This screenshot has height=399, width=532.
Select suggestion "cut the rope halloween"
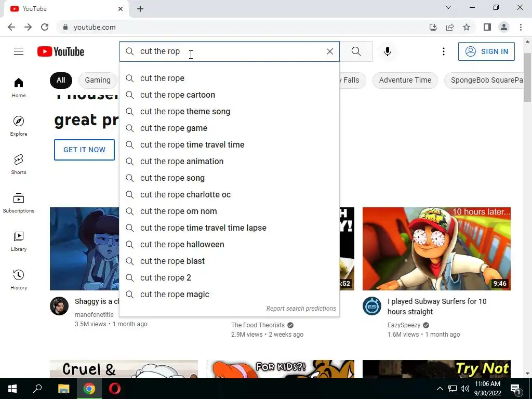tap(229, 244)
